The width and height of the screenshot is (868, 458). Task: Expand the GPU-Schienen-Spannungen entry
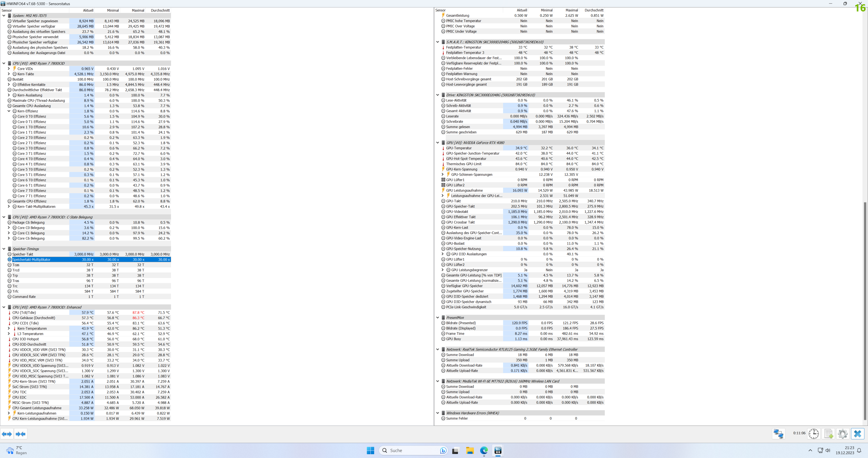click(x=442, y=174)
